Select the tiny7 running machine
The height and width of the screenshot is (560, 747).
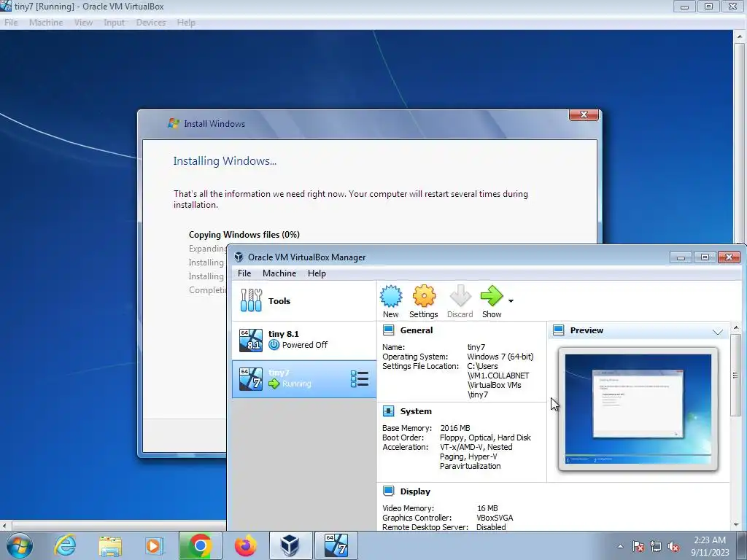(x=304, y=379)
